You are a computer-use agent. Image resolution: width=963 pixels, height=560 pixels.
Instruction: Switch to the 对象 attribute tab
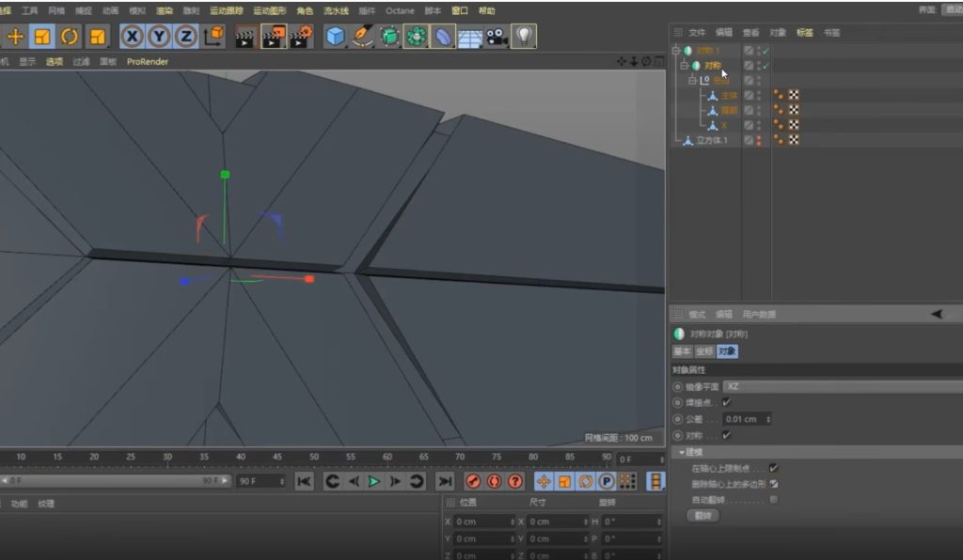[x=727, y=351]
